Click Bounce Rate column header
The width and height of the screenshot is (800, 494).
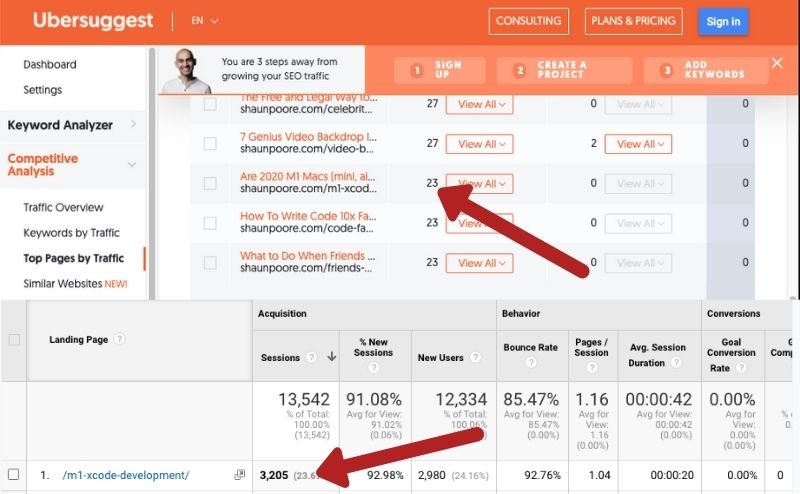[531, 347]
